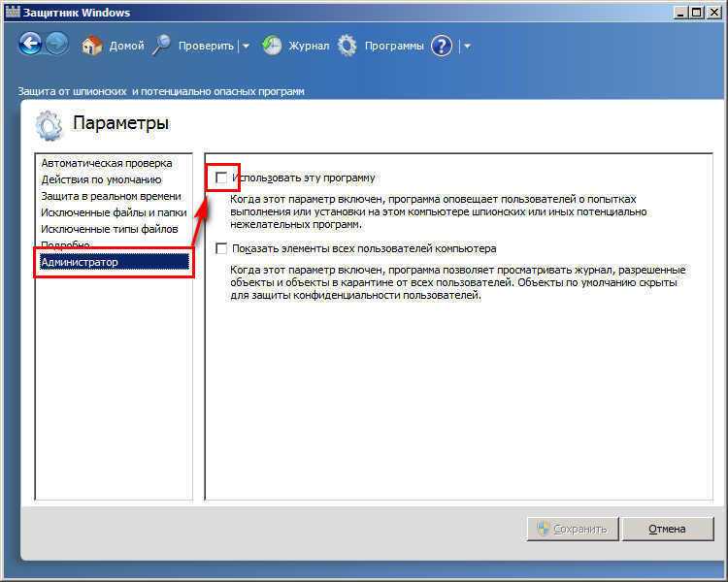The height and width of the screenshot is (582, 728).
Task: Open the History clock icon
Action: [272, 46]
